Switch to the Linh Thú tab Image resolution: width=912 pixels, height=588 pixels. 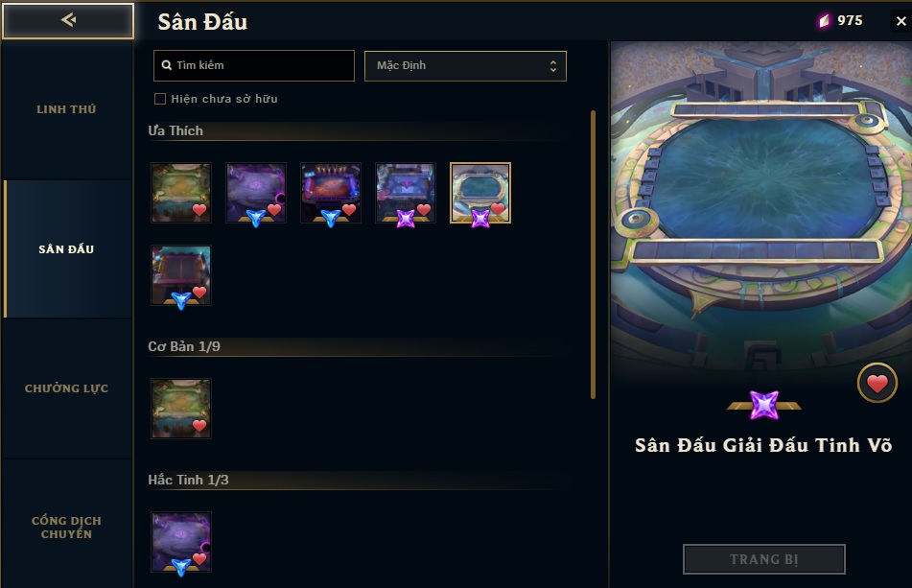pos(66,109)
